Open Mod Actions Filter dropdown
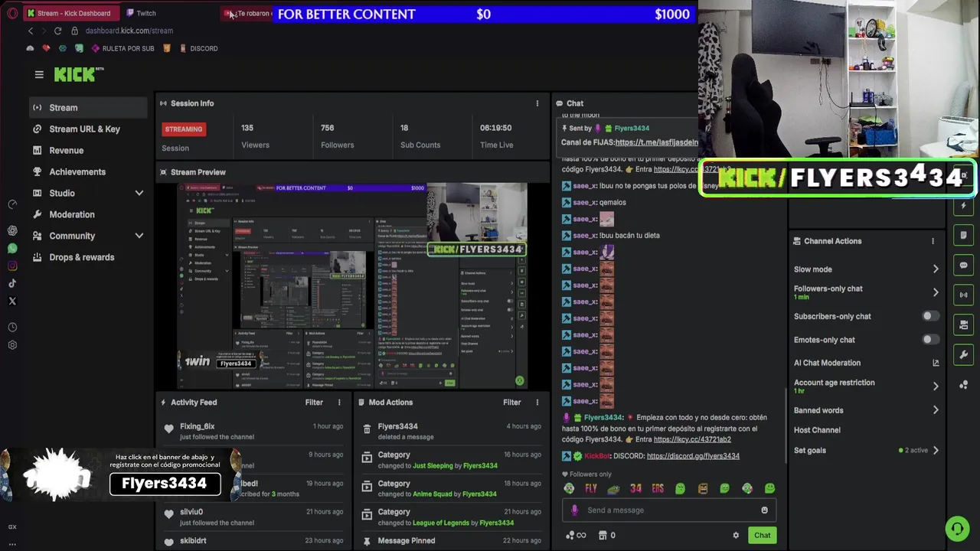Image resolution: width=980 pixels, height=551 pixels. (x=512, y=403)
